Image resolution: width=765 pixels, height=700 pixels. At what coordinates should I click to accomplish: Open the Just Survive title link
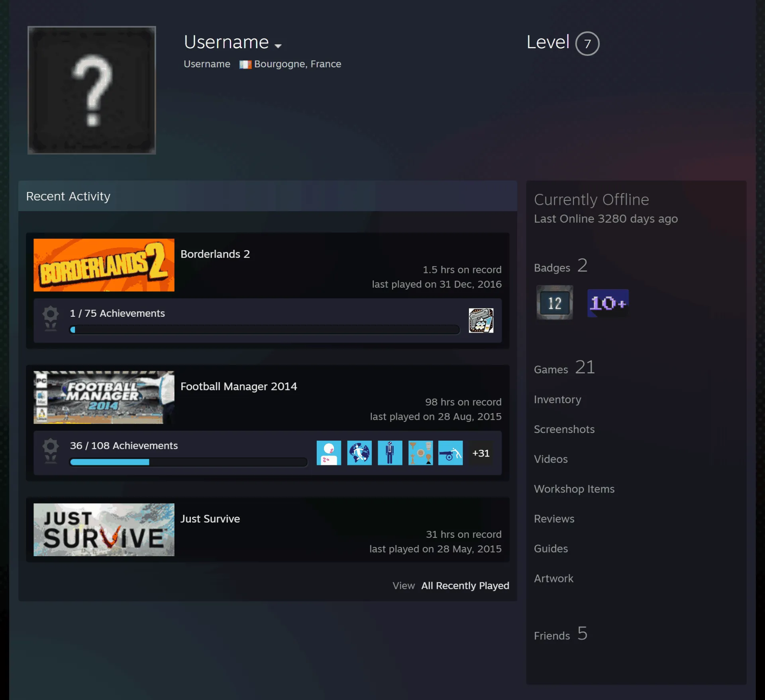[210, 519]
